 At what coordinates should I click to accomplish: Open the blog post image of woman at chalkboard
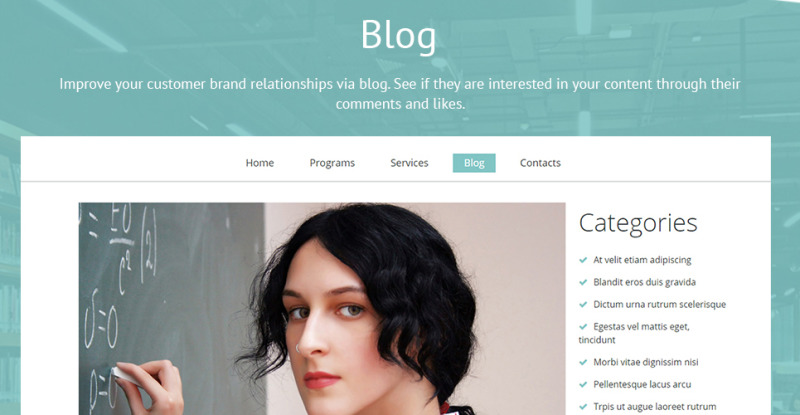tap(322, 309)
